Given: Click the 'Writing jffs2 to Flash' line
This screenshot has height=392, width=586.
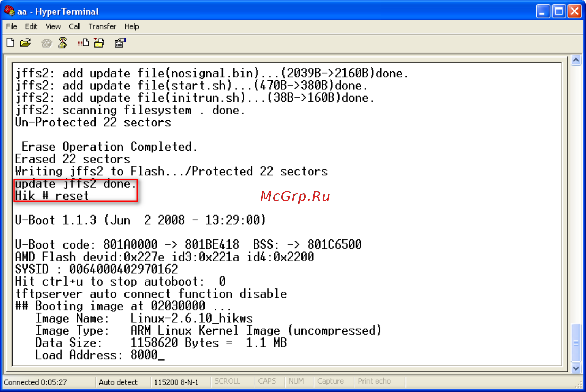Looking at the screenshot, I should pos(171,171).
